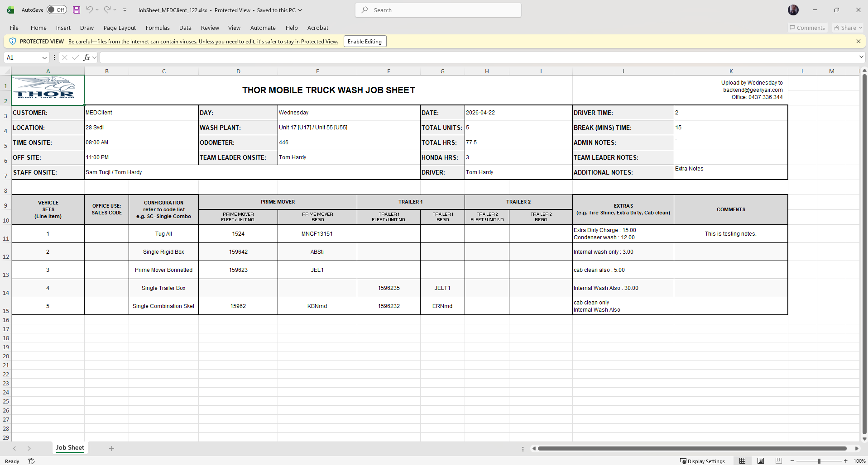The image size is (868, 465).
Task: Click the horizontal scrollbar thumb
Action: pos(692,448)
